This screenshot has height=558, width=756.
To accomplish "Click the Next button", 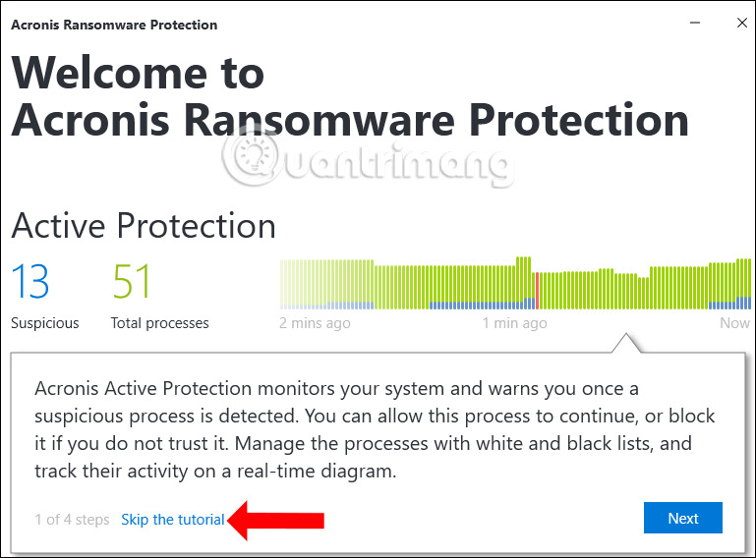I will click(682, 519).
